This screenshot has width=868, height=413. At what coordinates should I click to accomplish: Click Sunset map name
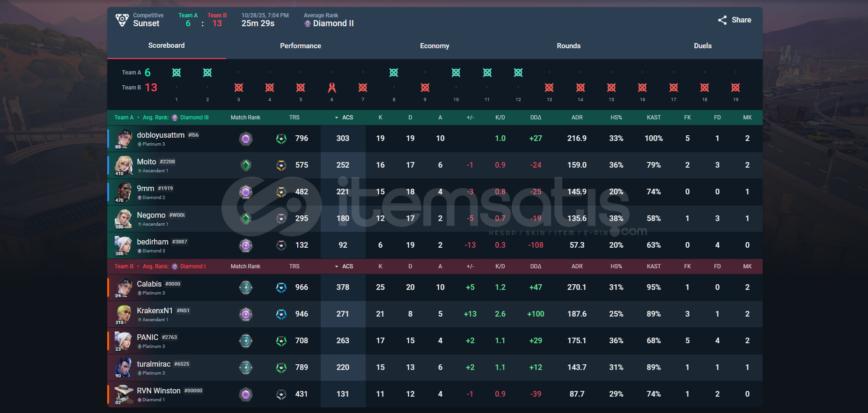click(146, 23)
